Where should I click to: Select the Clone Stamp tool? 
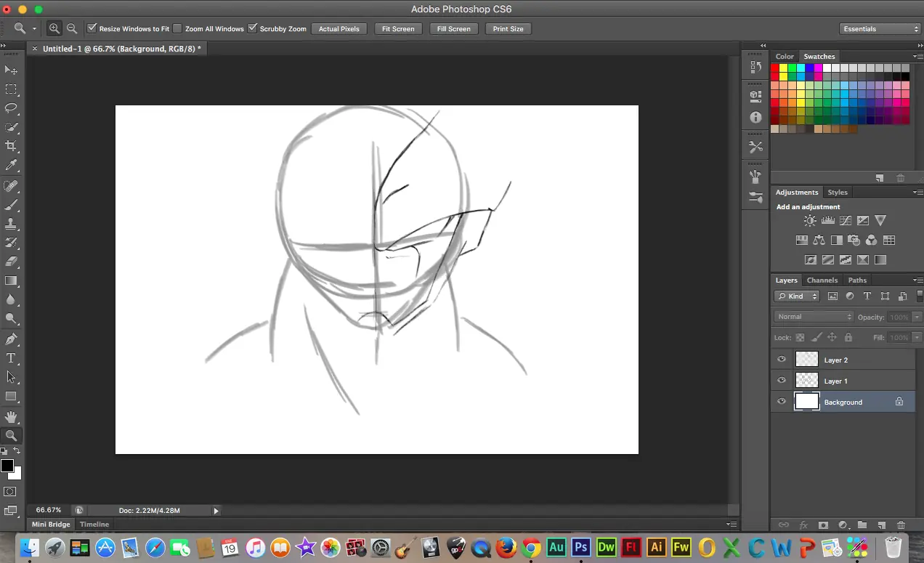(12, 224)
